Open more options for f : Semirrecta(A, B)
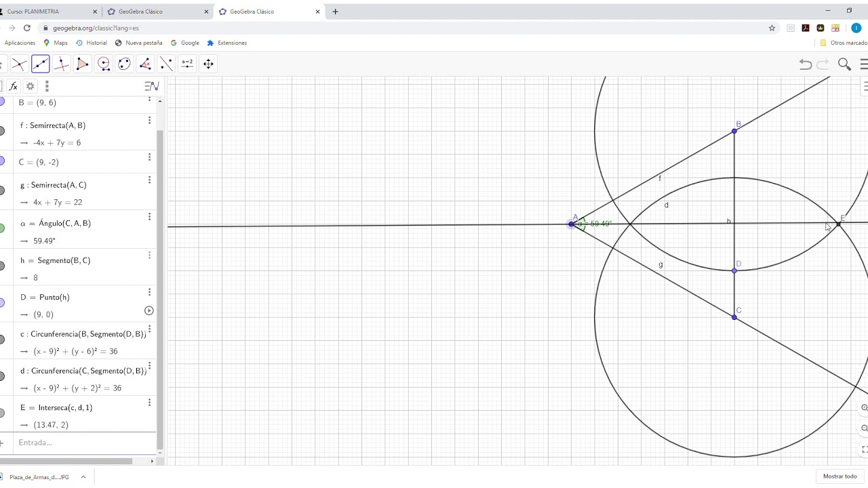 149,121
